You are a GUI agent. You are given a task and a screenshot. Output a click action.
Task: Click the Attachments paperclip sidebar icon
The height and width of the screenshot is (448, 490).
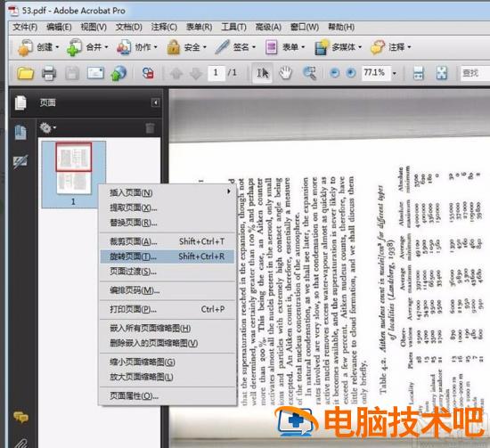[x=21, y=444]
